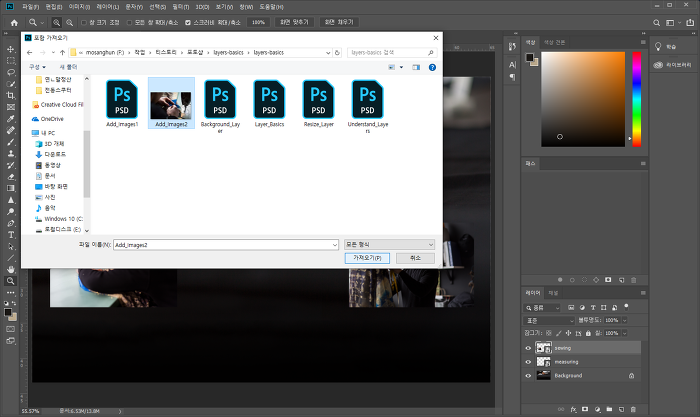Screen dimensions: 700x417
Task: Open the Share icon at top right
Action: (690, 22)
